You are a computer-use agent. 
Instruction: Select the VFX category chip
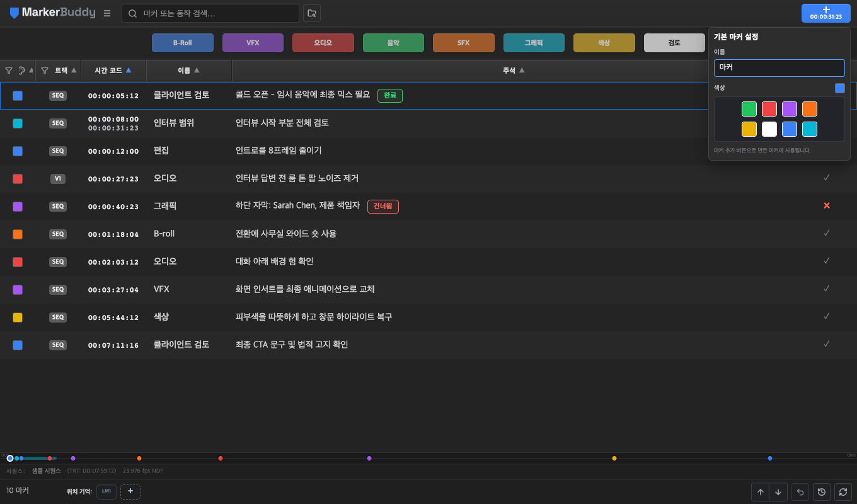(x=253, y=43)
